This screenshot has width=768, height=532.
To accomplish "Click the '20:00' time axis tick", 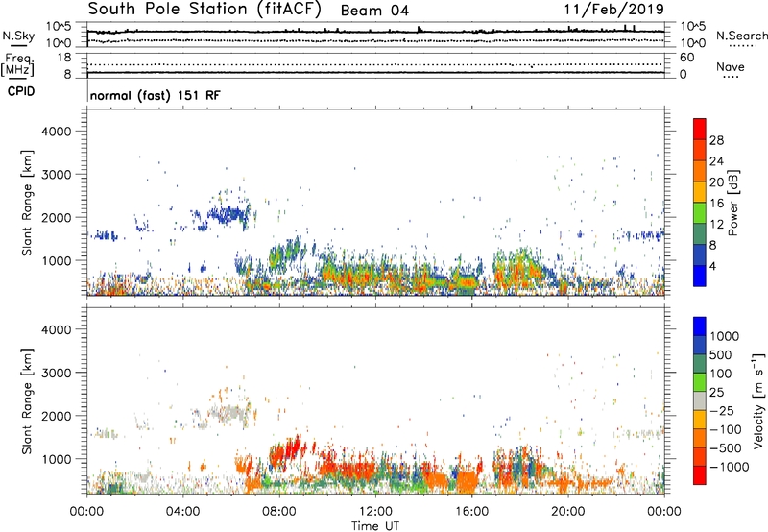I will pos(567,512).
